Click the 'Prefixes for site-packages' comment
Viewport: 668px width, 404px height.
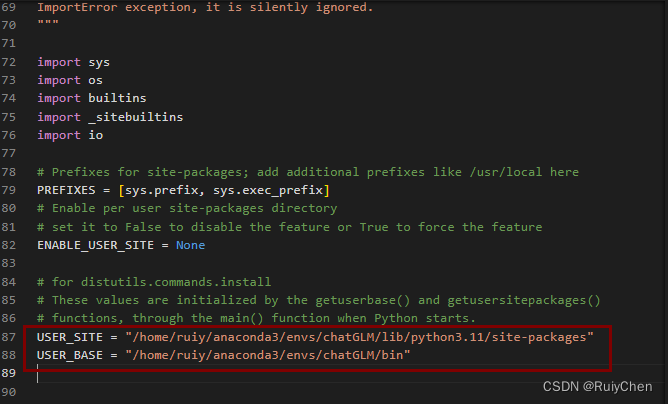[308, 172]
